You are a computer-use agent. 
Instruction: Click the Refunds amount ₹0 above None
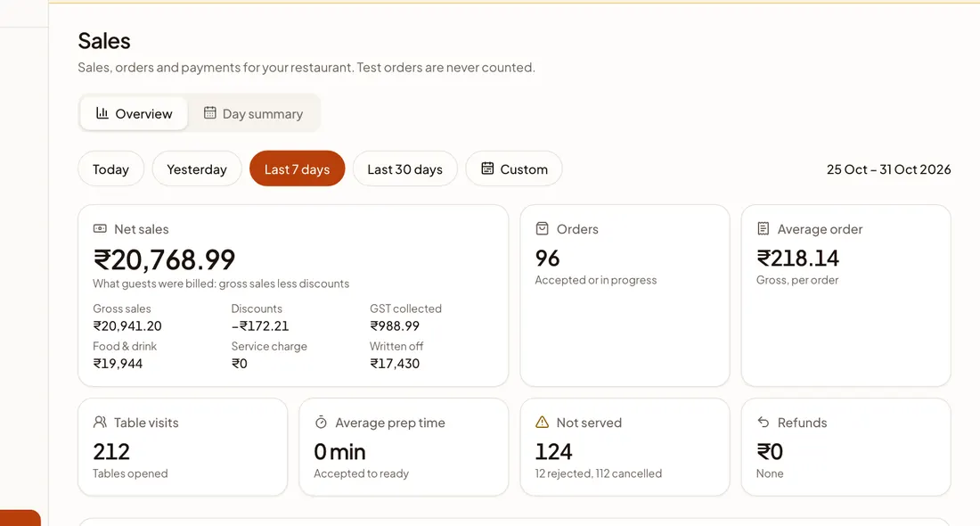tap(770, 452)
